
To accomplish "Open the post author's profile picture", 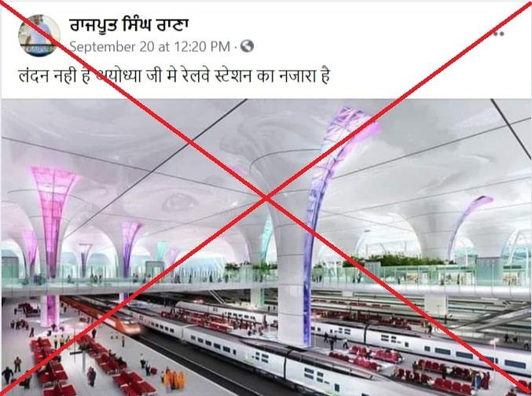I will coord(39,35).
